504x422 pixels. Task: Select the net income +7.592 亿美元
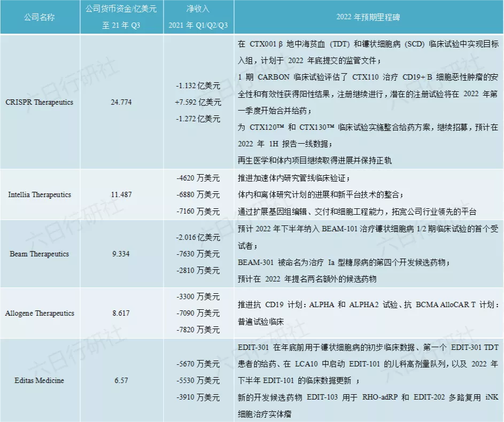point(198,102)
